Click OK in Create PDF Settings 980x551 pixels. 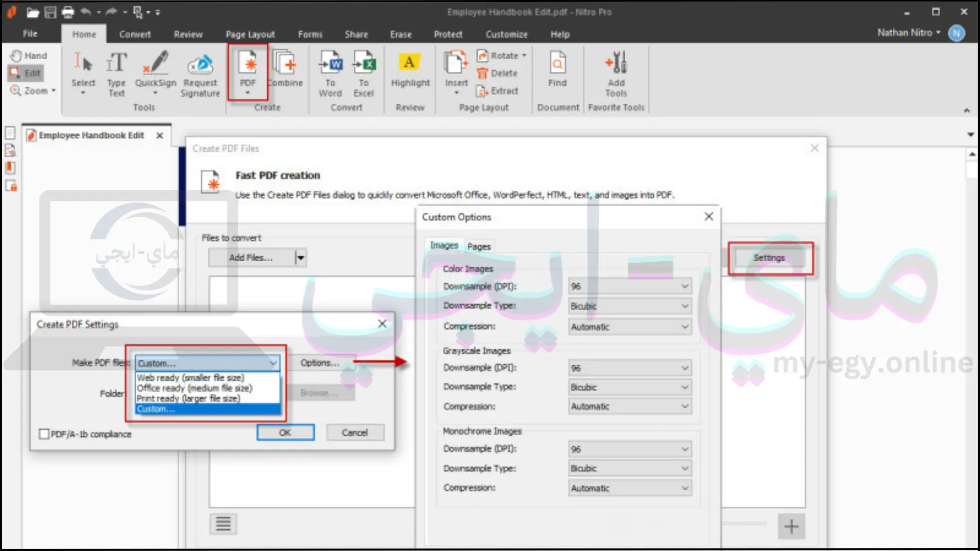285,433
